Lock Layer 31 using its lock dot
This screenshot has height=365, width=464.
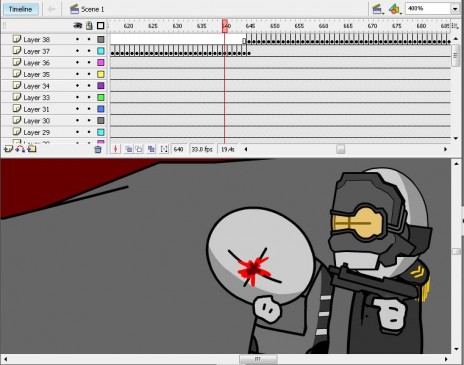pyautogui.click(x=89, y=109)
